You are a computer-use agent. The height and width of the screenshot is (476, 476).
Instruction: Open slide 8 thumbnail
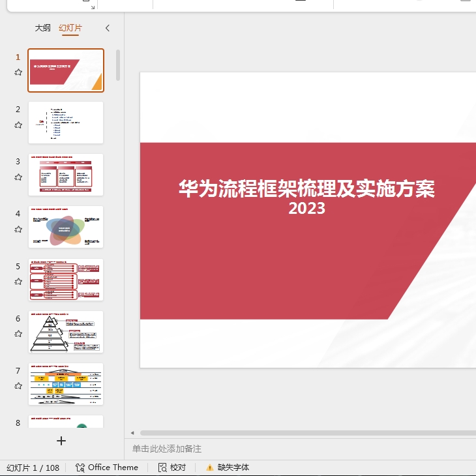(66, 422)
